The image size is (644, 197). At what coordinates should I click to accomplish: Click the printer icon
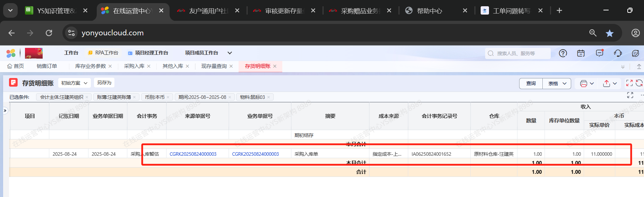[x=584, y=84]
